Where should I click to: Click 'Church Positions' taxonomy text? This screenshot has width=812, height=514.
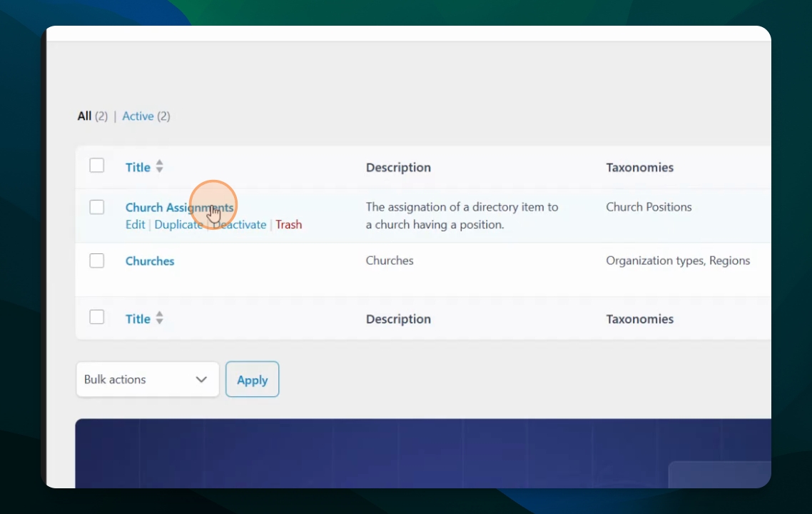(649, 207)
